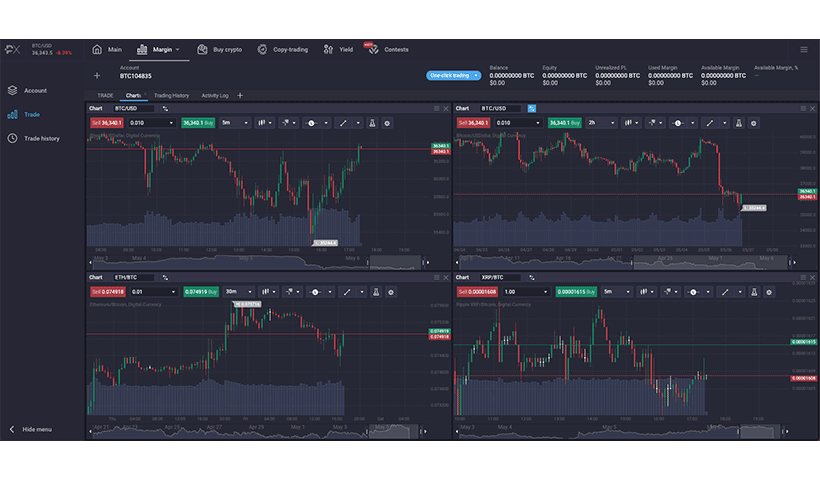Switch to the Trading History tab
This screenshot has width=820, height=480.
171,95
